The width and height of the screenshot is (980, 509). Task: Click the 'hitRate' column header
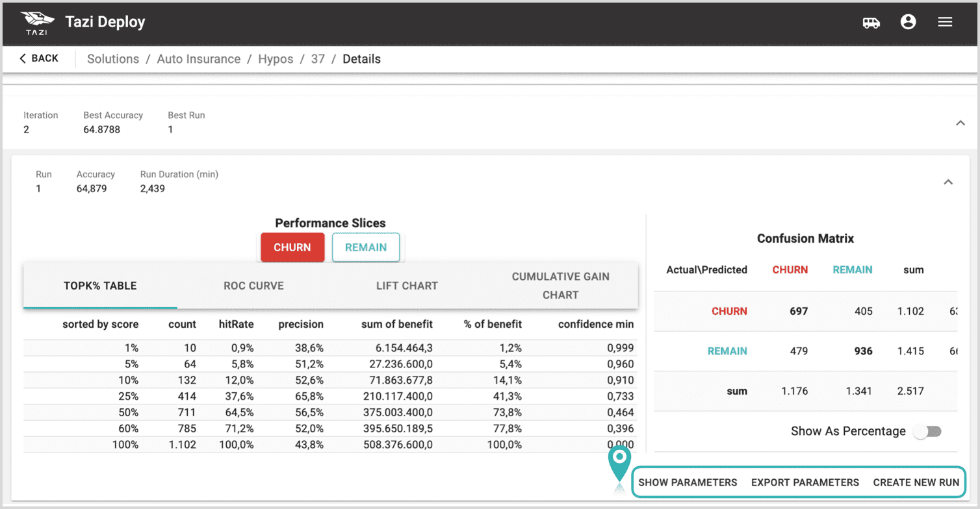coord(236,324)
